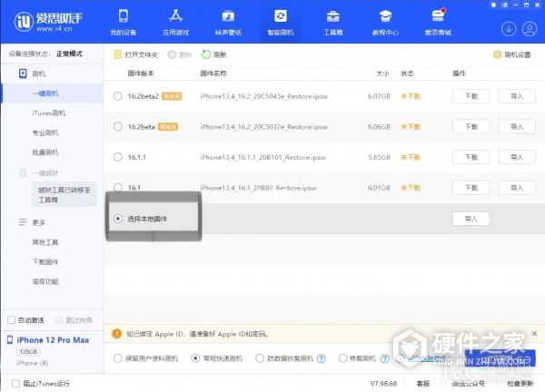
Task: Open 高级功能 in sidebar
Action: [x=45, y=281]
